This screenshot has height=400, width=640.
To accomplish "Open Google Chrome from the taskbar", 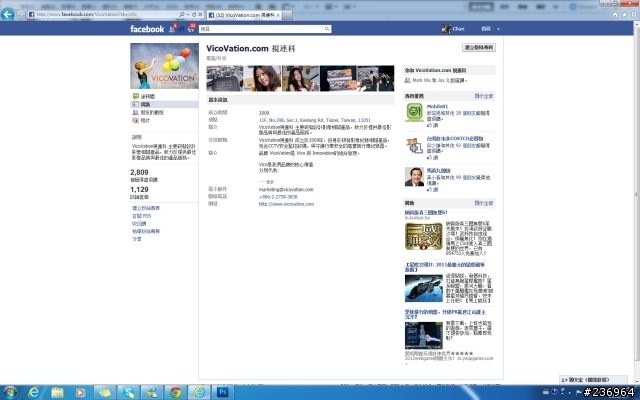I will 176,393.
